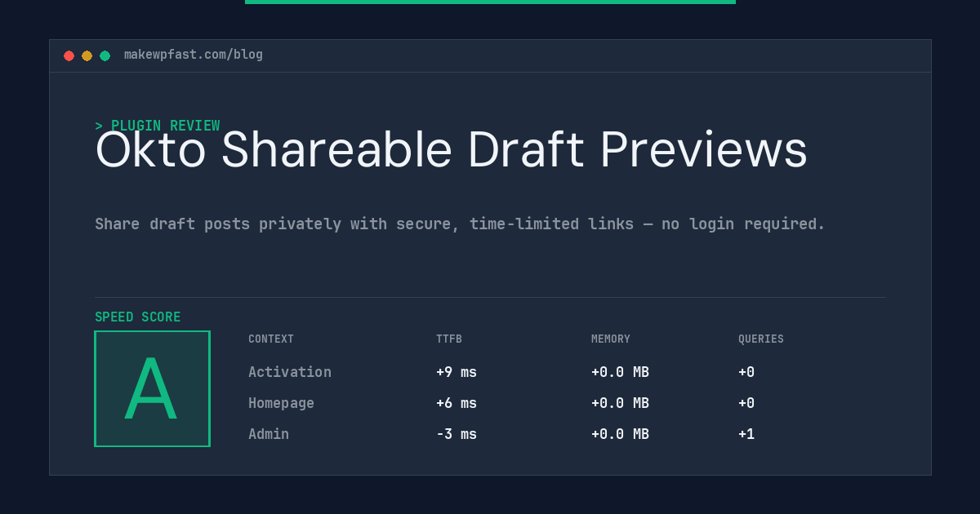This screenshot has width=980, height=514.
Task: Click the makewpfast.com/blog address text
Action: pyautogui.click(x=194, y=55)
